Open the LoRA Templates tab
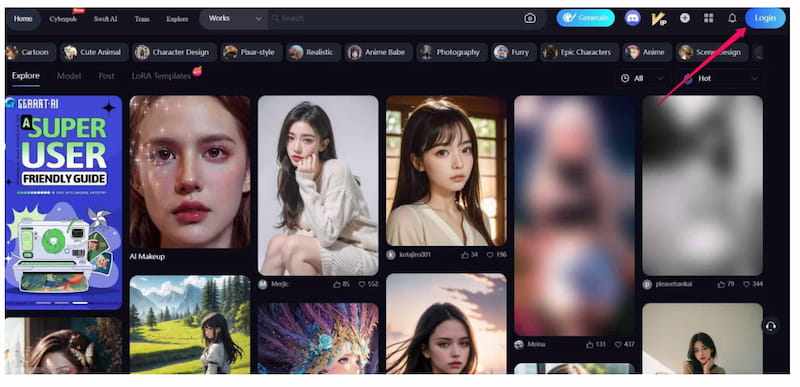This screenshot has height=387, width=800. 161,76
